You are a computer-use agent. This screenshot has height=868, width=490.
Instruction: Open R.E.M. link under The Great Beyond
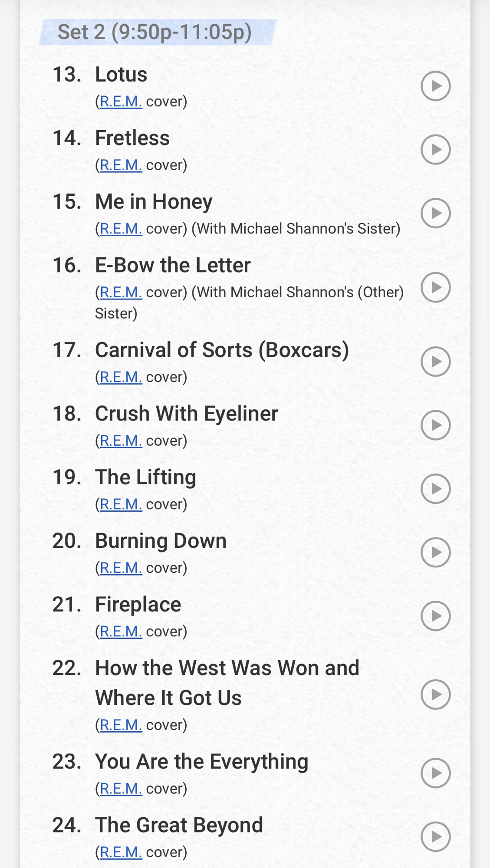tap(121, 852)
